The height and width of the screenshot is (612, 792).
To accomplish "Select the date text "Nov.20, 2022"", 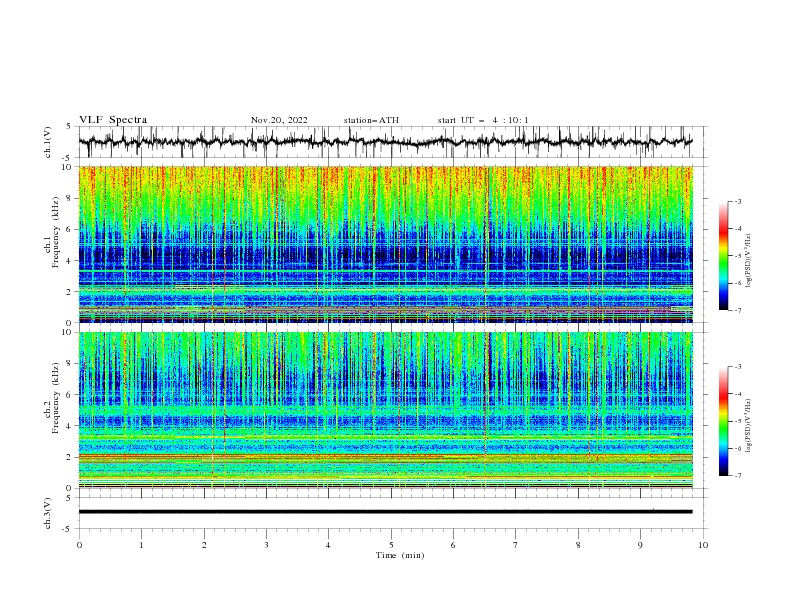I will pos(279,120).
